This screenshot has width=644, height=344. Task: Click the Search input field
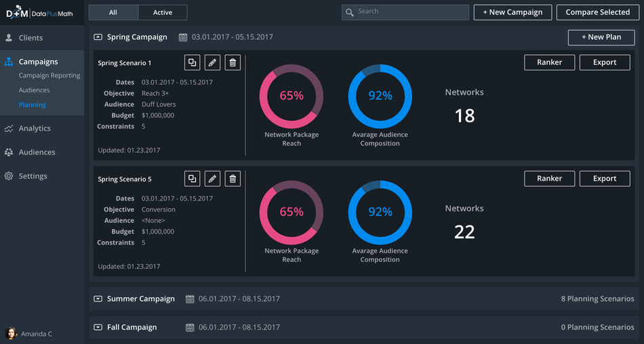point(405,12)
